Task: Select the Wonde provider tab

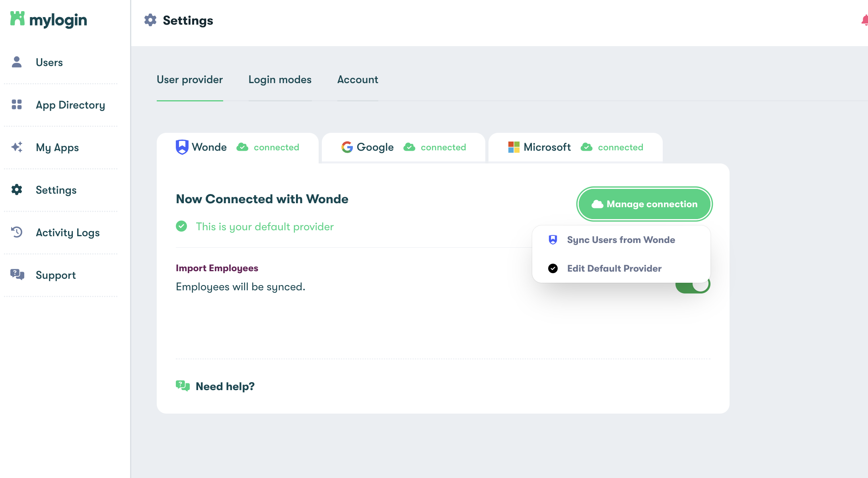Action: pyautogui.click(x=238, y=147)
